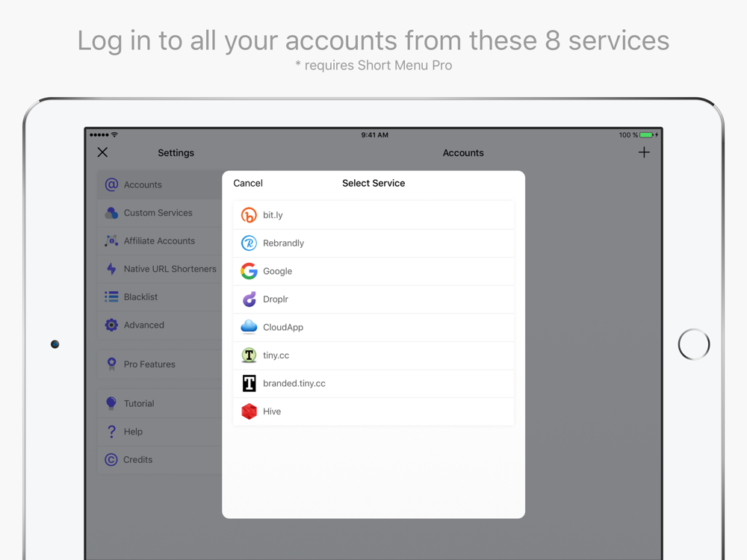Viewport: 747px width, 560px height.
Task: Select the Droplr icon
Action: (x=249, y=299)
